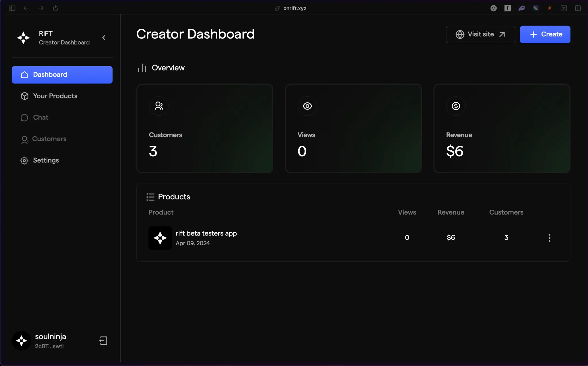Open the three-dot menu for rift beta testers app
Screen dimensions: 588x366
click(549, 238)
